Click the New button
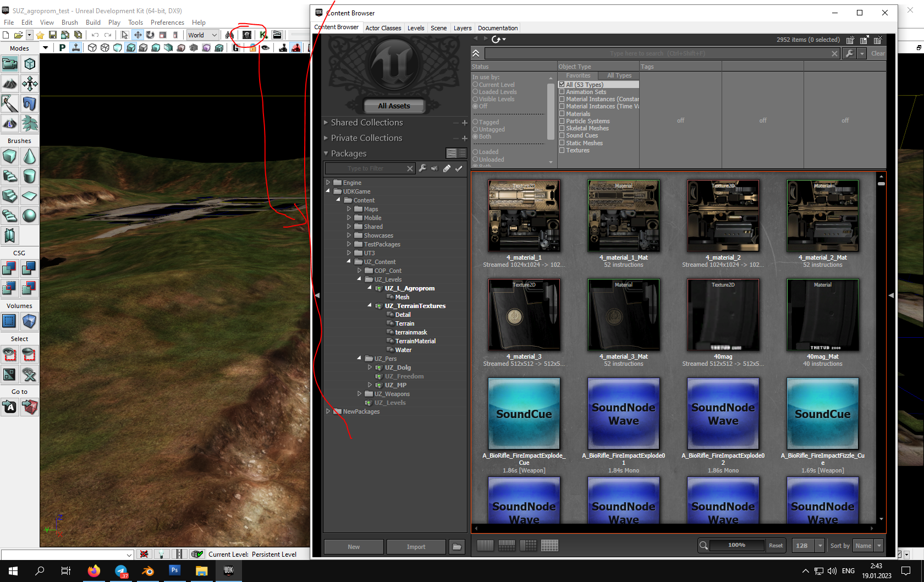Image resolution: width=924 pixels, height=582 pixels. coord(354,547)
